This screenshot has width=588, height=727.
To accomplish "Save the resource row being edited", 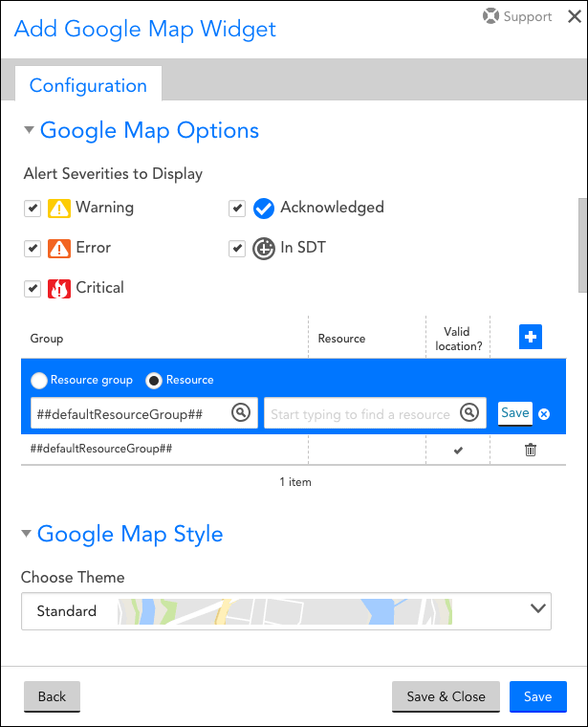I will (515, 413).
